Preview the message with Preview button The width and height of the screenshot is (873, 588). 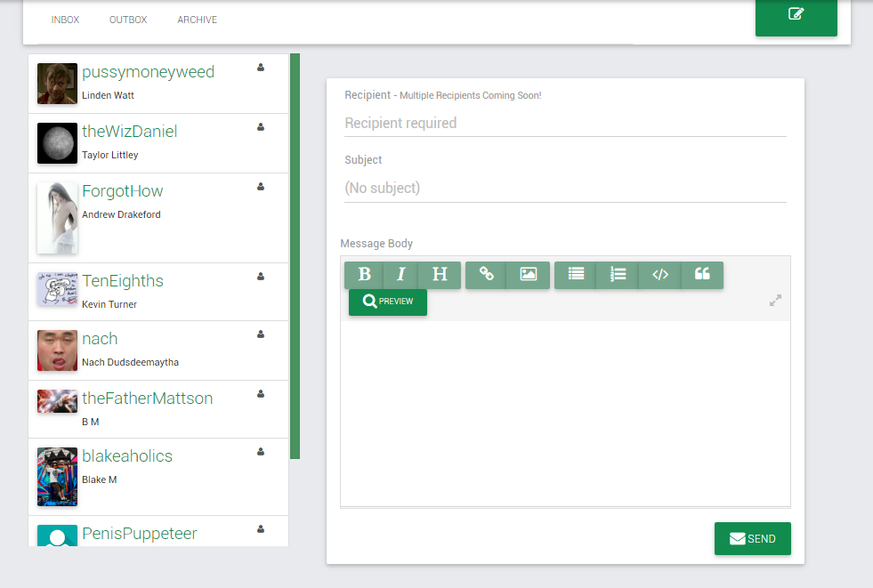pos(388,302)
